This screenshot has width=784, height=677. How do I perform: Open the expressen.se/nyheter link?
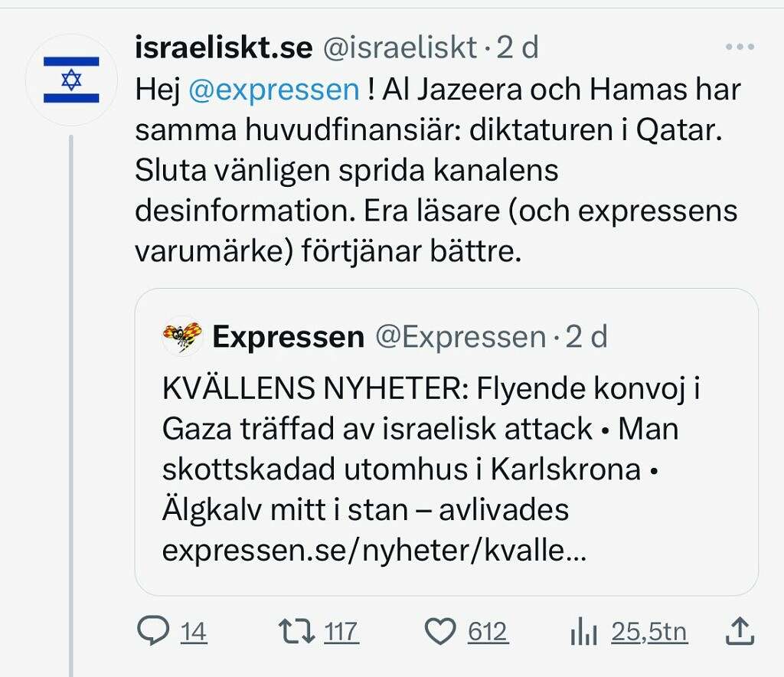tap(374, 551)
